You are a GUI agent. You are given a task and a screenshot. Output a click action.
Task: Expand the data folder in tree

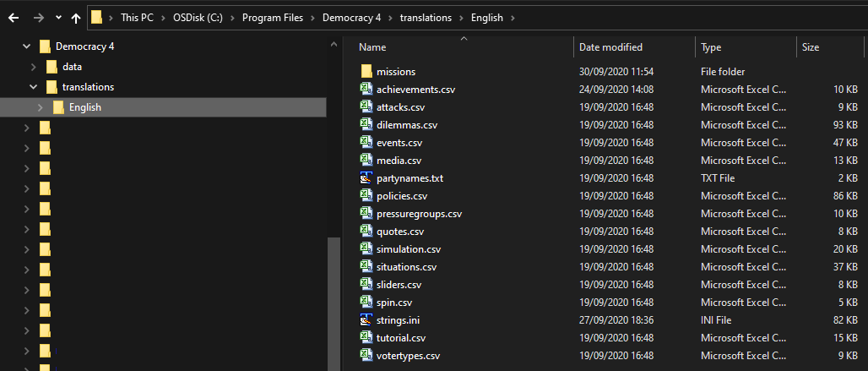34,67
